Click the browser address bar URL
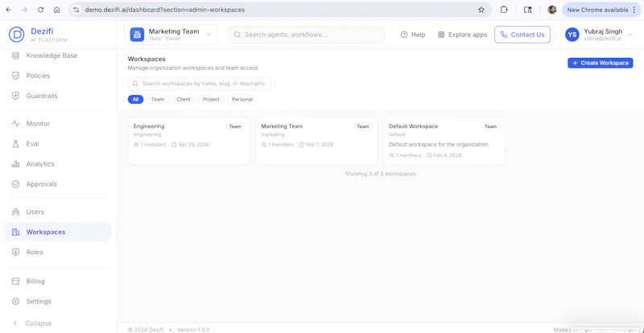Screen dimensions: 644x333 (x=165, y=10)
